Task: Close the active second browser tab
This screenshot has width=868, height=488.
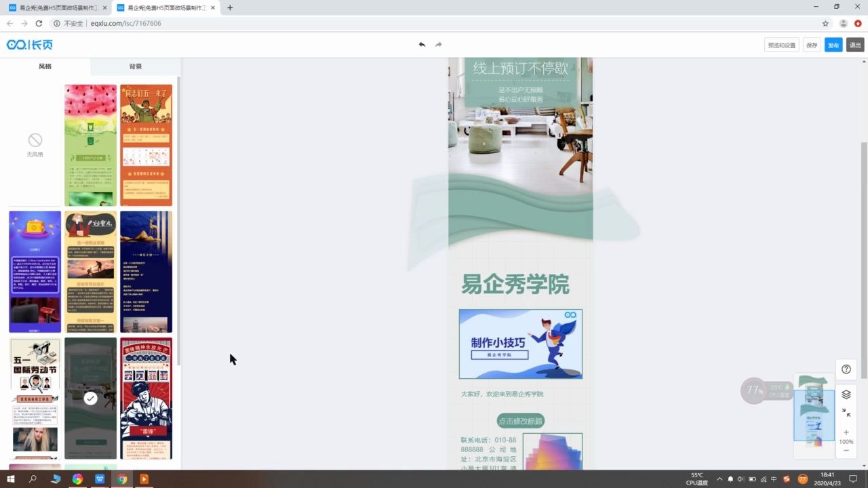Action: point(213,7)
